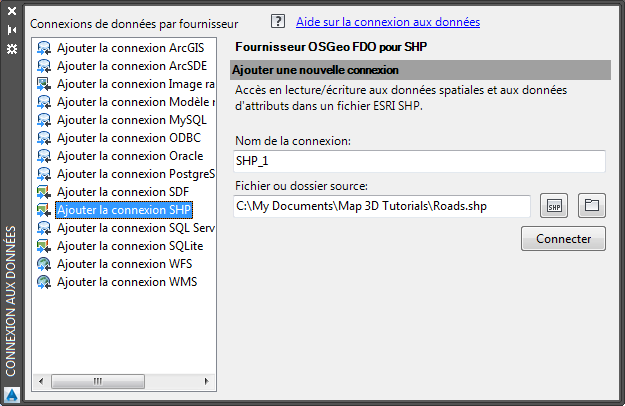Select Ajouter la connexion ArcGIS

(x=130, y=48)
